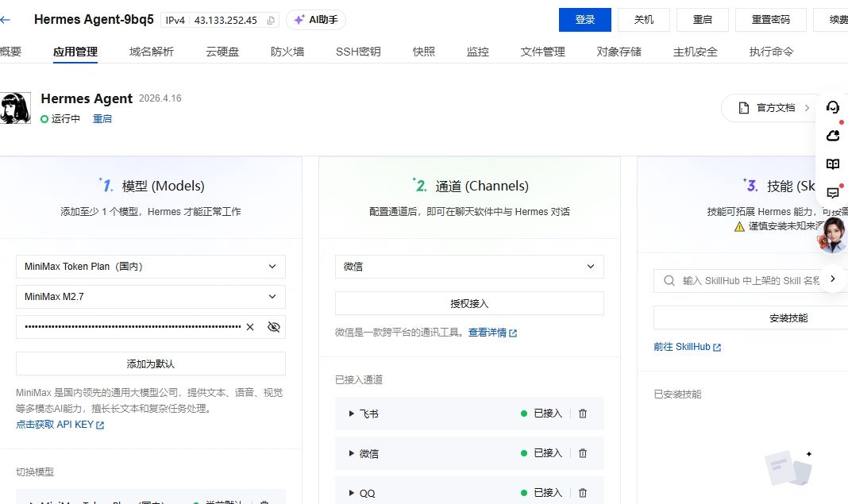This screenshot has height=504, width=848.
Task: Clear the API key with the X icon
Action: pos(250,327)
